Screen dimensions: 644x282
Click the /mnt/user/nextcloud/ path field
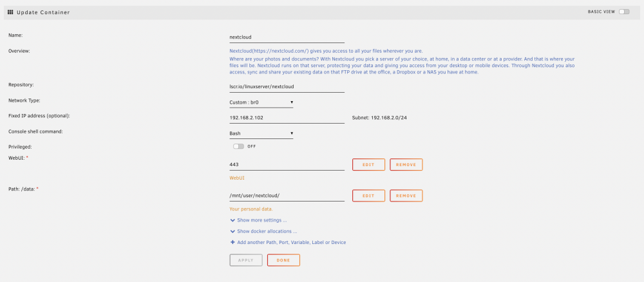pyautogui.click(x=287, y=196)
